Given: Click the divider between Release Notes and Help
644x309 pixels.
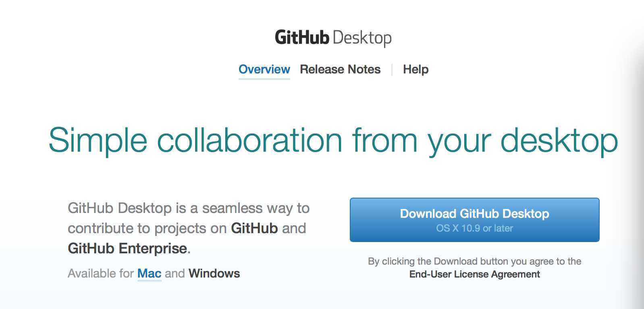Looking at the screenshot, I should tap(392, 69).
